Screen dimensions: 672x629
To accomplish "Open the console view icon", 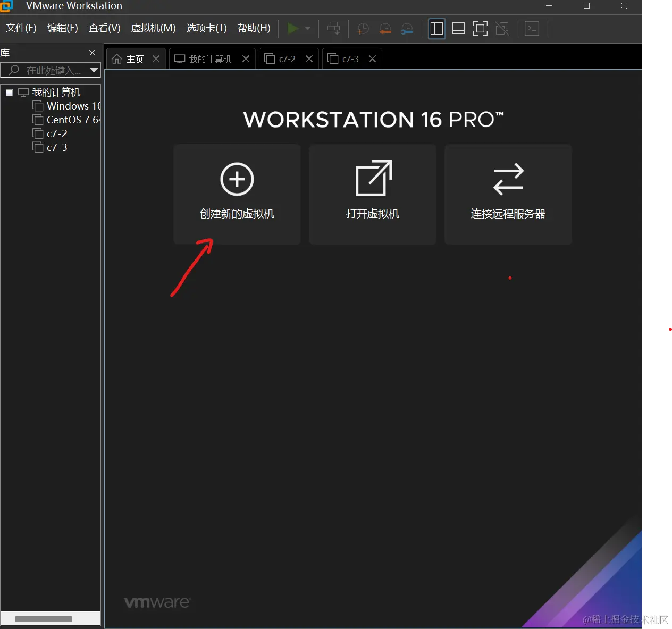I will [532, 28].
